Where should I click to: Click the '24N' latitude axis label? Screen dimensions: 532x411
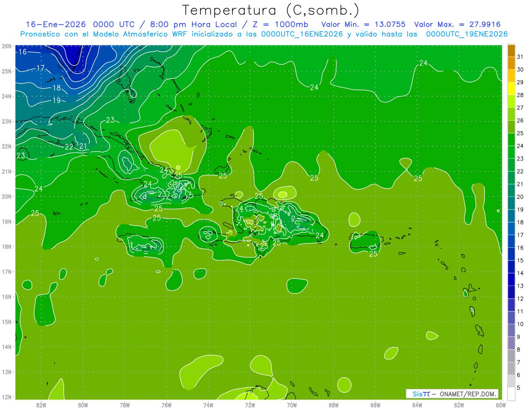[7, 96]
